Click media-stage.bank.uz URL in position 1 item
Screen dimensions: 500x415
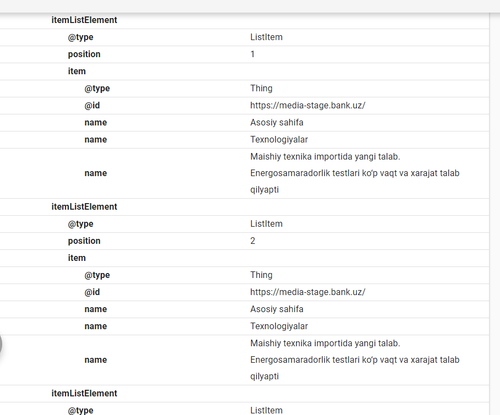(308, 105)
